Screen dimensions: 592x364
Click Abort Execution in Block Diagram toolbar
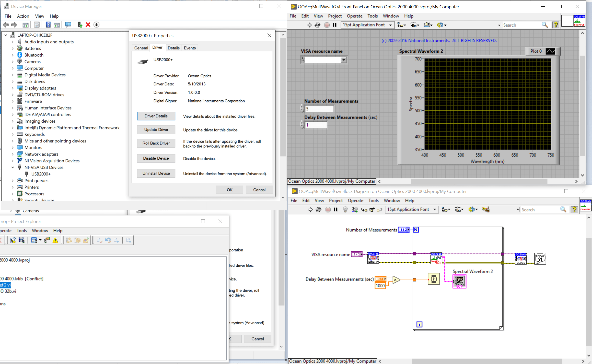coord(328,210)
